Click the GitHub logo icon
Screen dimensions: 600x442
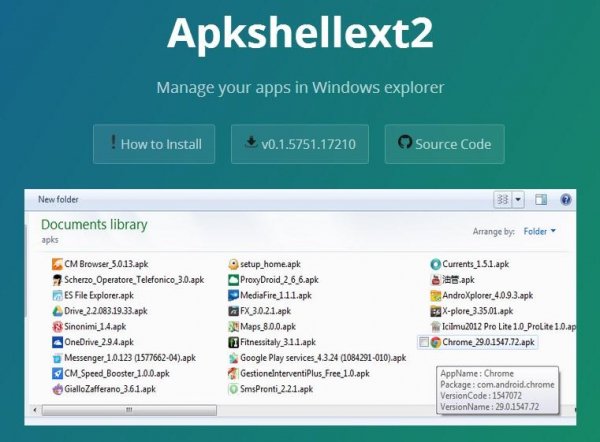pos(405,142)
